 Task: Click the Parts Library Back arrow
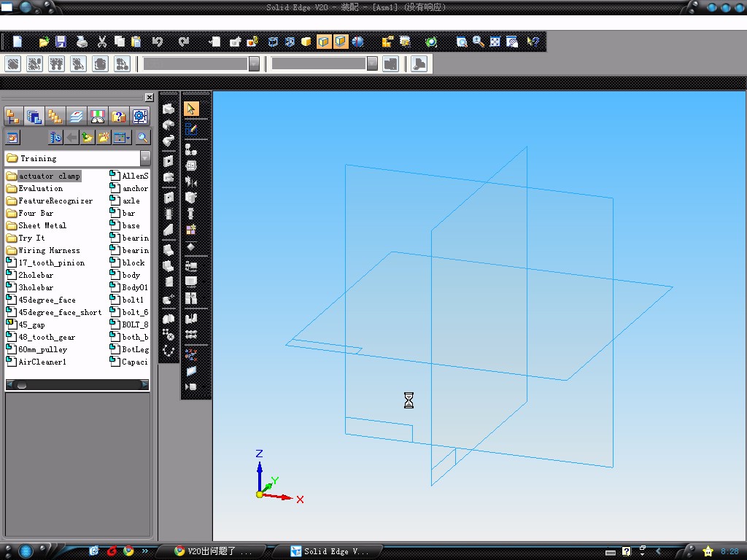(71, 138)
